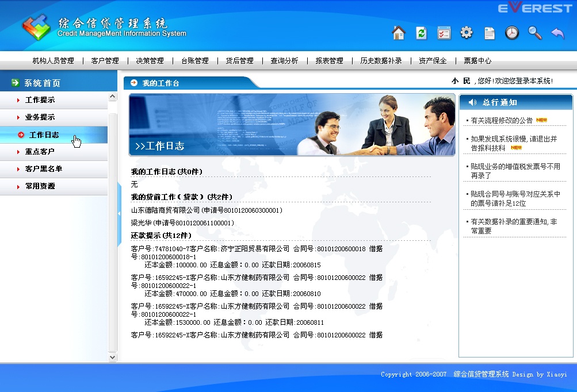577x392 pixels.
Task: Open notice 如果发现系统很慢,请退出并告报科技科
Action: tap(514, 144)
